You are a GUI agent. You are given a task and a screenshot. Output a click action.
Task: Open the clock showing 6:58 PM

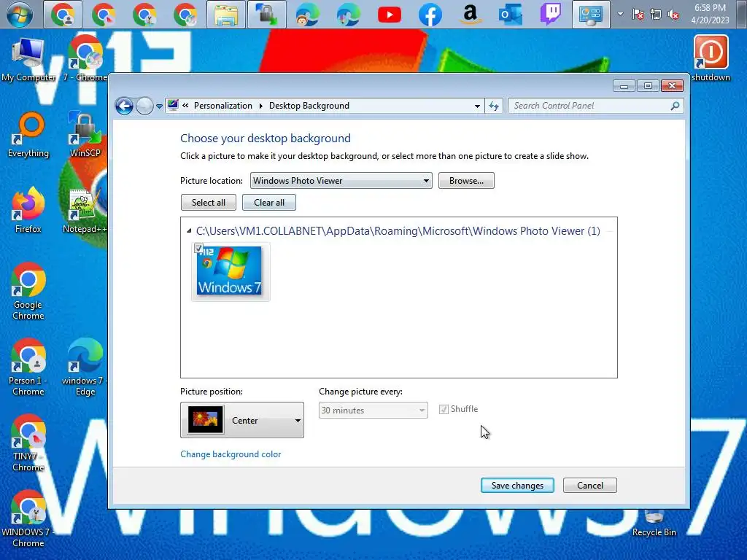pos(710,15)
